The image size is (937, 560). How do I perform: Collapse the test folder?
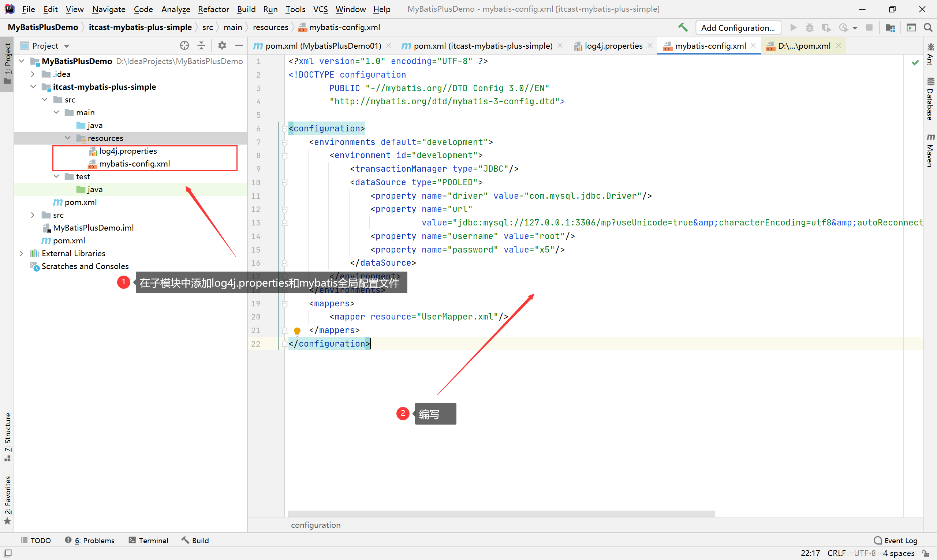[56, 177]
